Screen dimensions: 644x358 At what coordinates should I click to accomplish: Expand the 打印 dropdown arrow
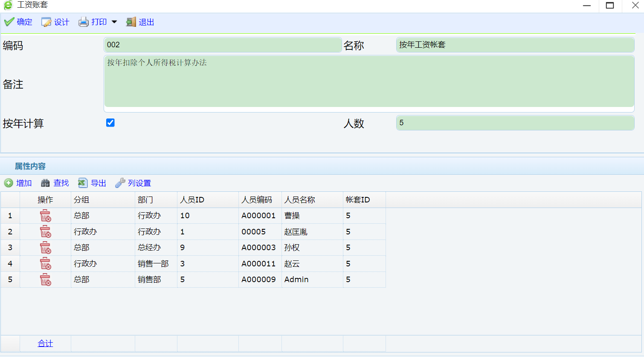pyautogui.click(x=114, y=22)
